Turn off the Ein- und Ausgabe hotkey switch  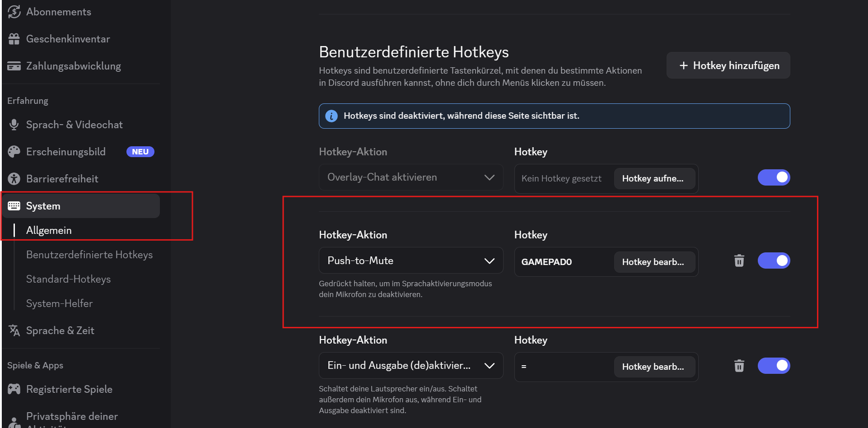(774, 366)
